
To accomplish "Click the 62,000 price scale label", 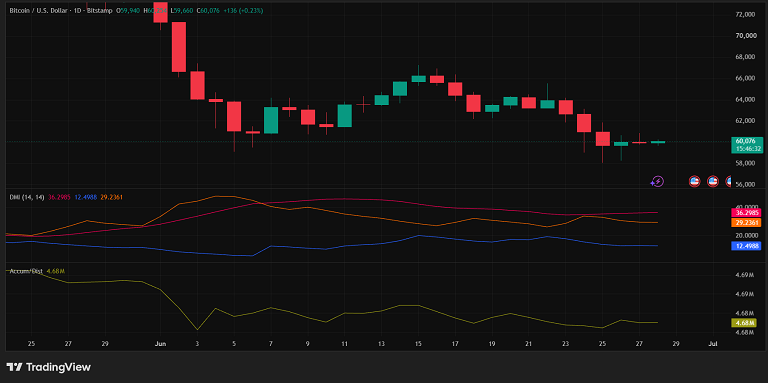I will 744,121.
